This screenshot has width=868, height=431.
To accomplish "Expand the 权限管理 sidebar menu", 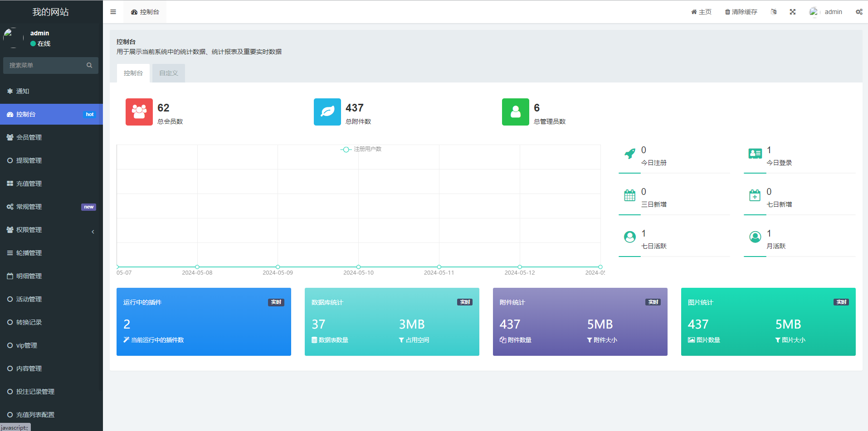I will [51, 230].
